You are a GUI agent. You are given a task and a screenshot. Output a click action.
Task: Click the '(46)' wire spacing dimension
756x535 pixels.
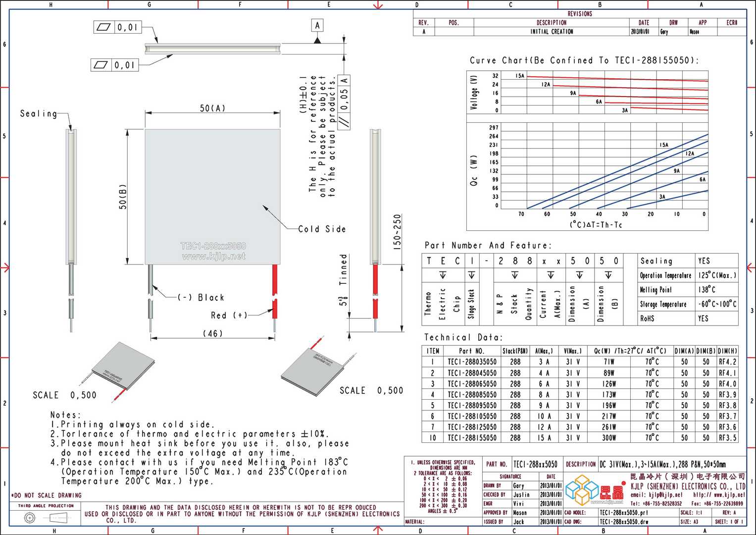click(x=213, y=333)
